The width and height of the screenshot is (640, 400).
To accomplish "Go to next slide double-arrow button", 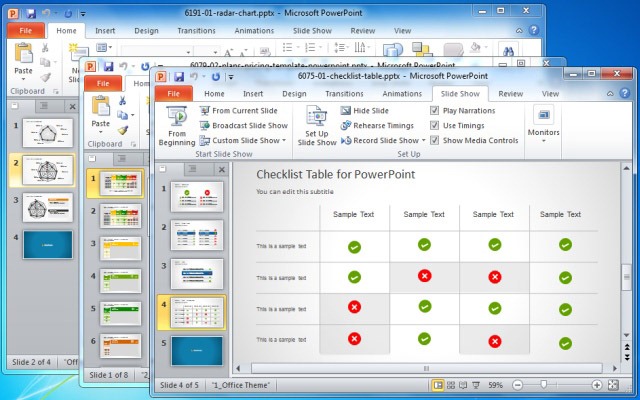I will (x=627, y=357).
